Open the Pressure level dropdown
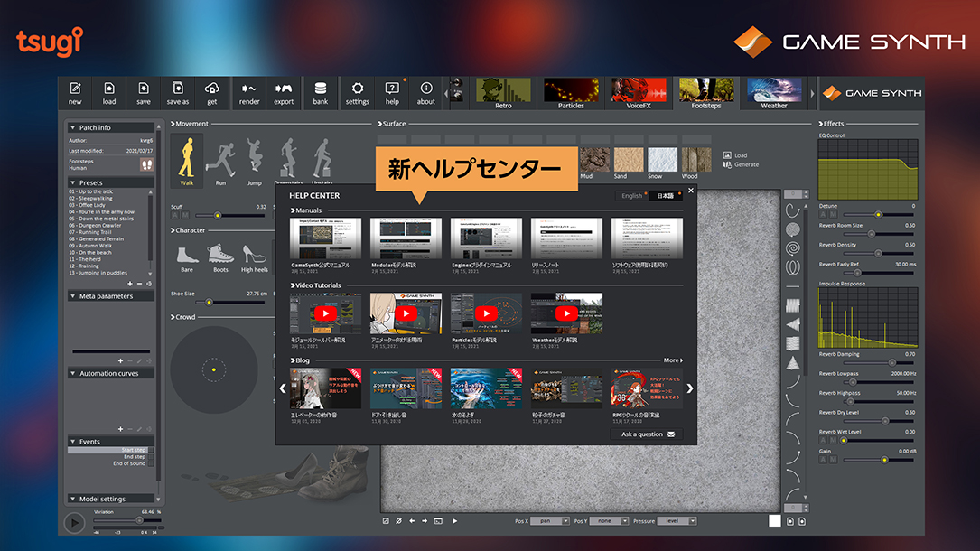980x551 pixels. click(677, 521)
